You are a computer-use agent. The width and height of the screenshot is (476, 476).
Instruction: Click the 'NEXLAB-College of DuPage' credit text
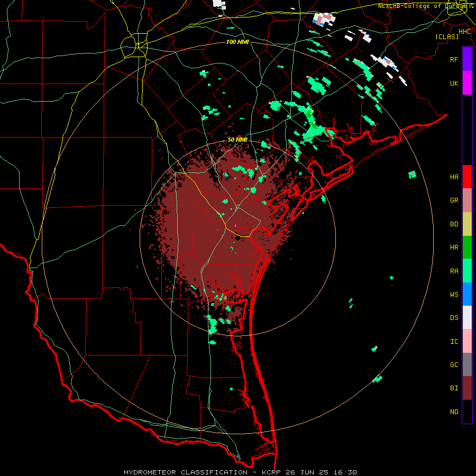point(423,6)
